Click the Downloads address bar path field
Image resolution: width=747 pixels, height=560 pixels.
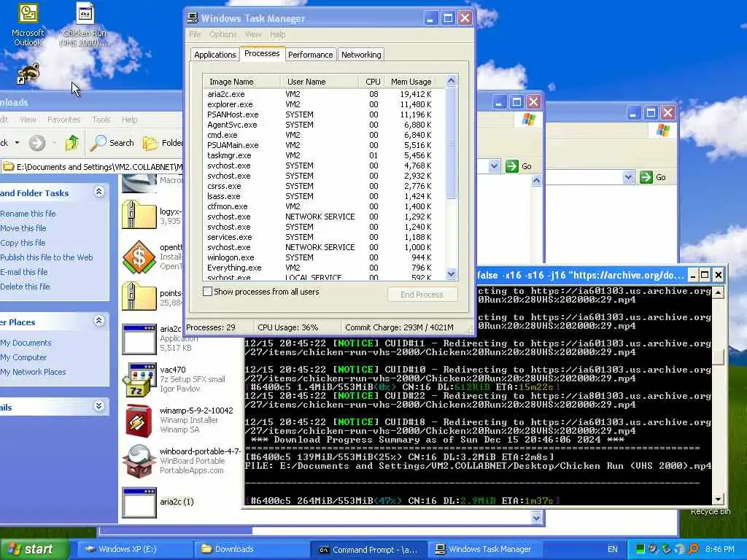point(91,167)
